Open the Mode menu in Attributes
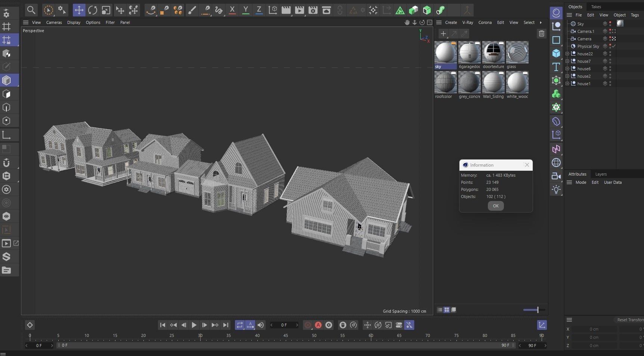 [580, 182]
